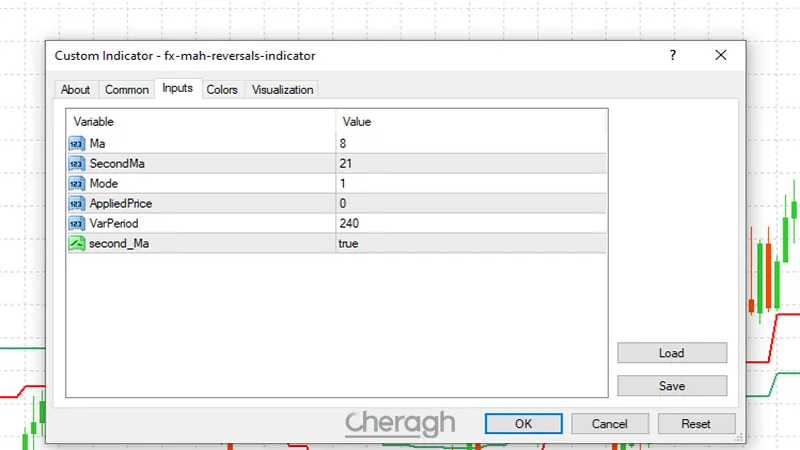This screenshot has width=800, height=450.
Task: Click the VarPeriod value 240 field
Action: (x=470, y=223)
